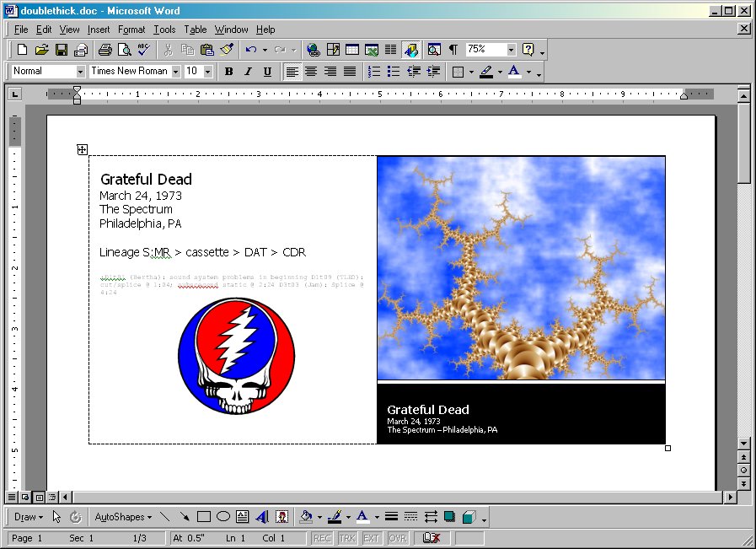The width and height of the screenshot is (756, 549).
Task: Set text columns
Action: 391,49
